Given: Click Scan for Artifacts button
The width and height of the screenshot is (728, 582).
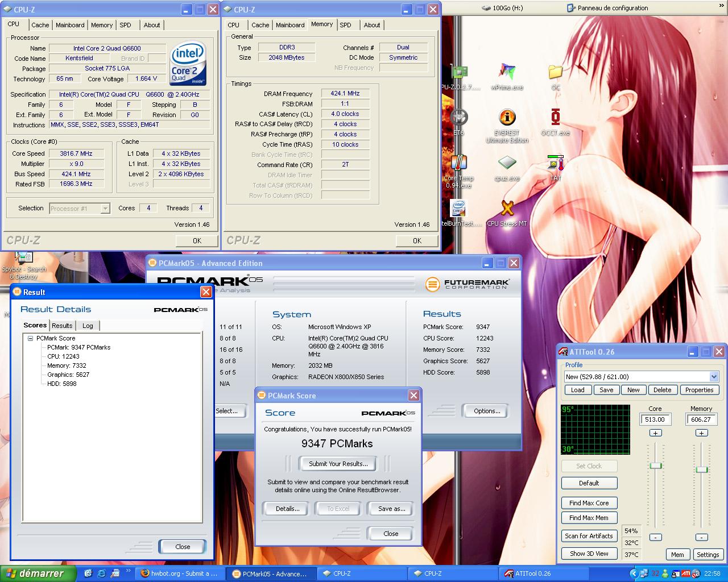Looking at the screenshot, I should click(x=589, y=536).
